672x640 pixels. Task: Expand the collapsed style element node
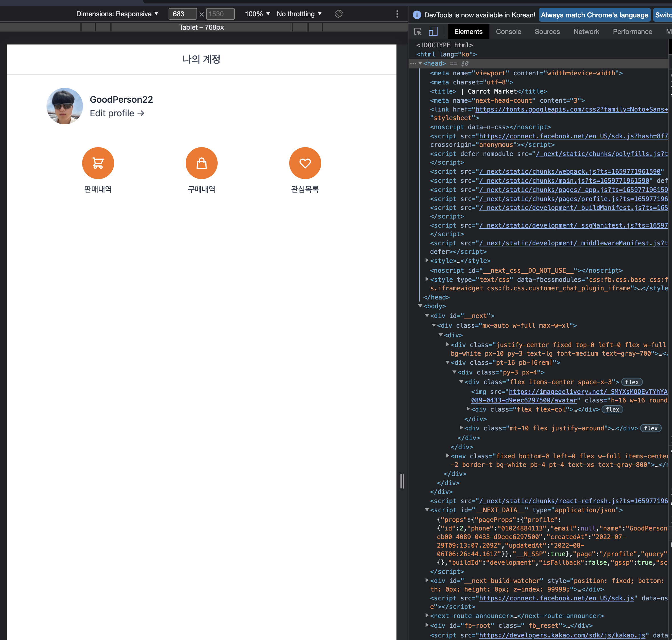tap(427, 261)
